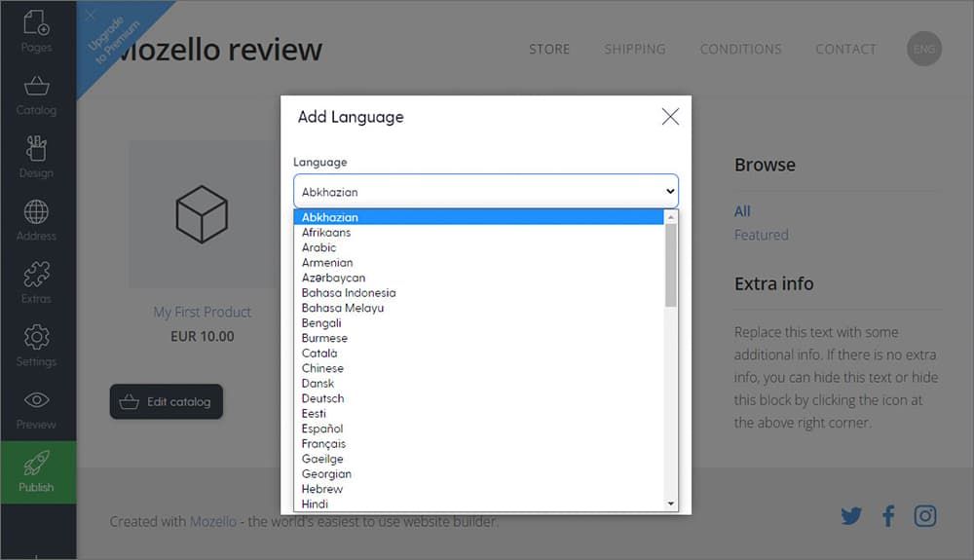Open the STORE menu item
974x560 pixels.
coord(549,49)
